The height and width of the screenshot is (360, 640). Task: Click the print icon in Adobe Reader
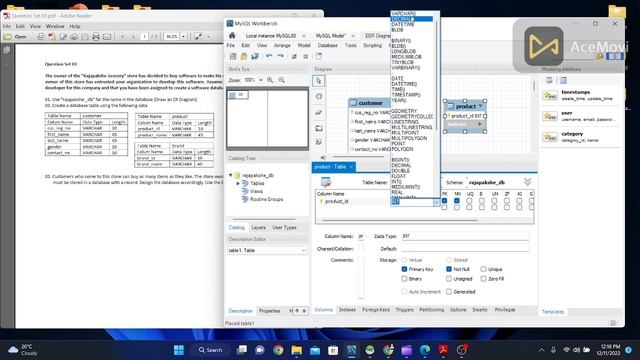point(96,37)
